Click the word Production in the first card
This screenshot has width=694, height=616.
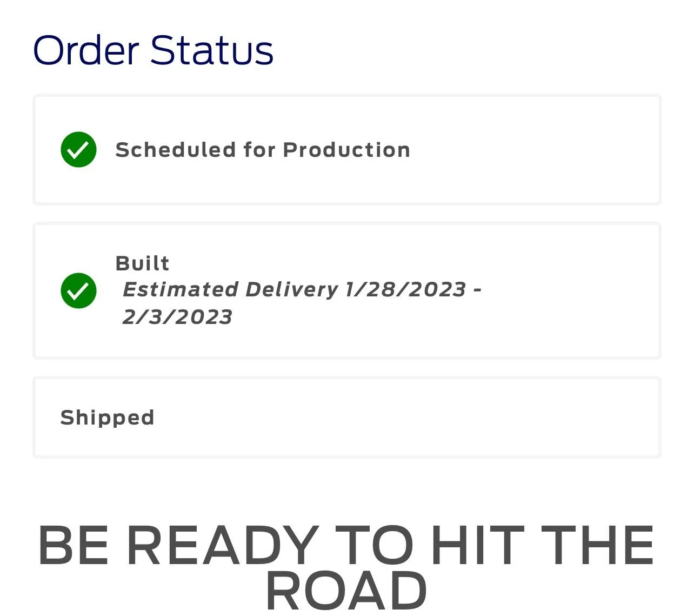click(x=346, y=150)
